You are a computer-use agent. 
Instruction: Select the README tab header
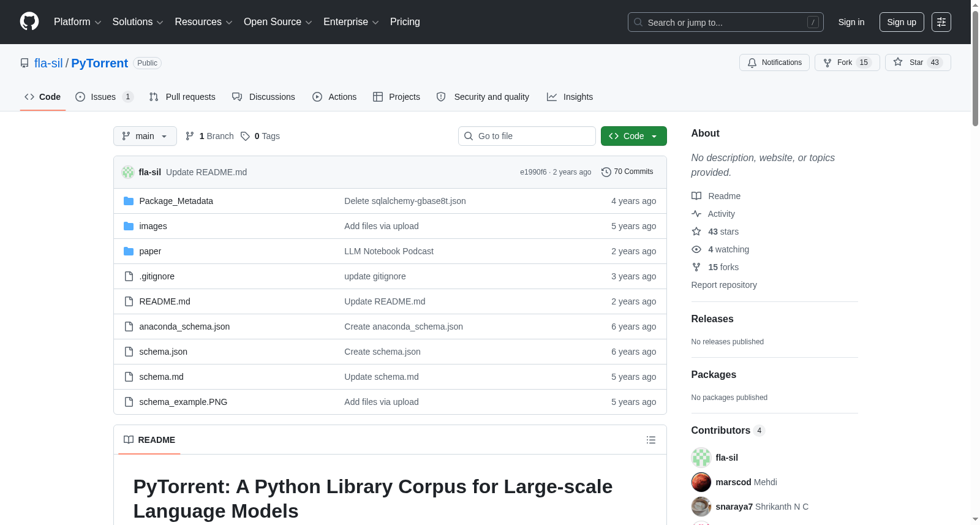point(149,440)
